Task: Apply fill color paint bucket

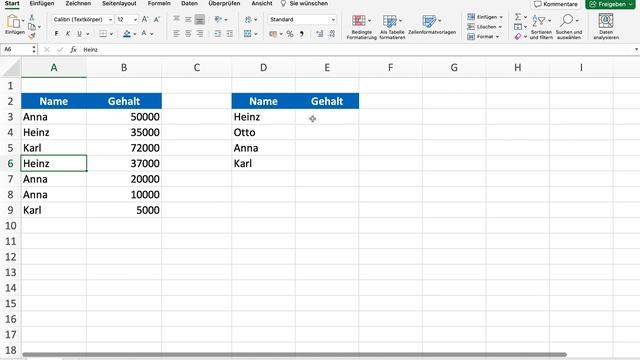Action: click(x=127, y=33)
